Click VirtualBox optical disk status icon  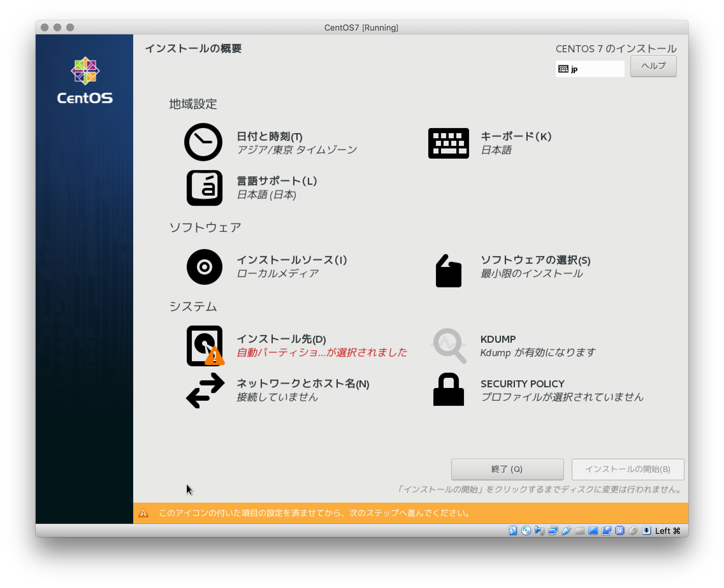pos(526,530)
